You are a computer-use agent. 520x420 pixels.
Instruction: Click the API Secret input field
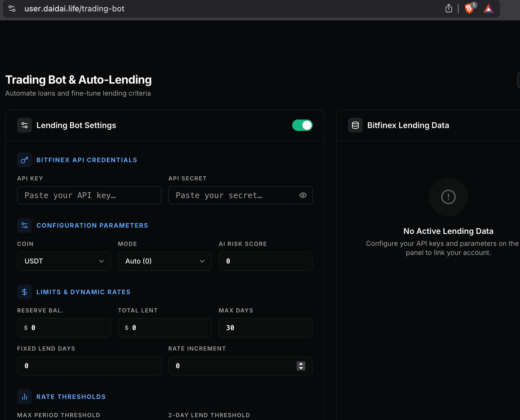[240, 195]
